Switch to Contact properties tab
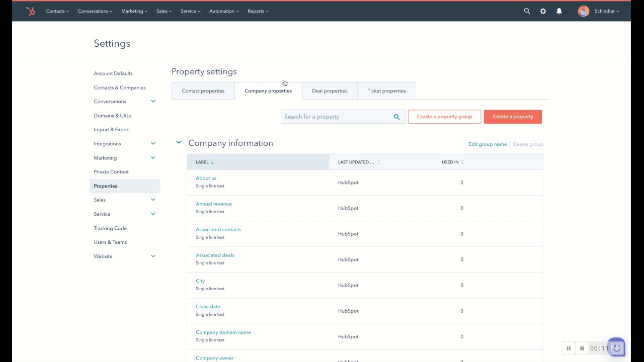The width and height of the screenshot is (644, 362). (x=203, y=91)
